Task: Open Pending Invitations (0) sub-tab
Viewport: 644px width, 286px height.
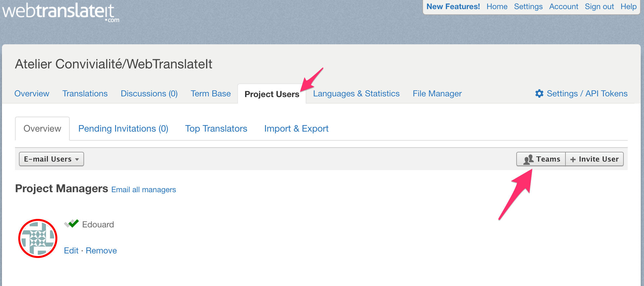Action: pos(123,129)
